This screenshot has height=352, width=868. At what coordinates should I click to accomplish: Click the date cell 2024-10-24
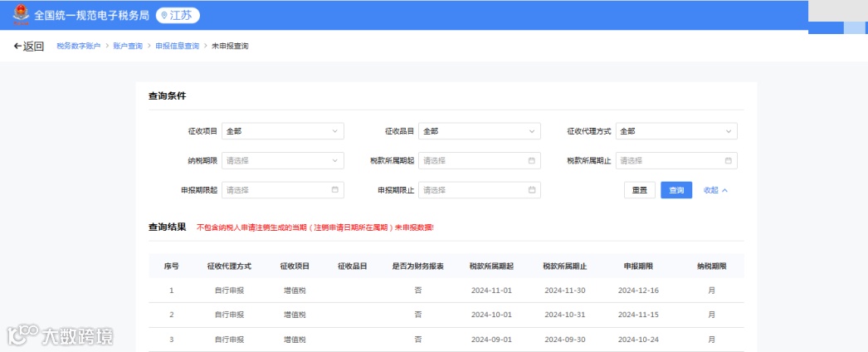638,340
